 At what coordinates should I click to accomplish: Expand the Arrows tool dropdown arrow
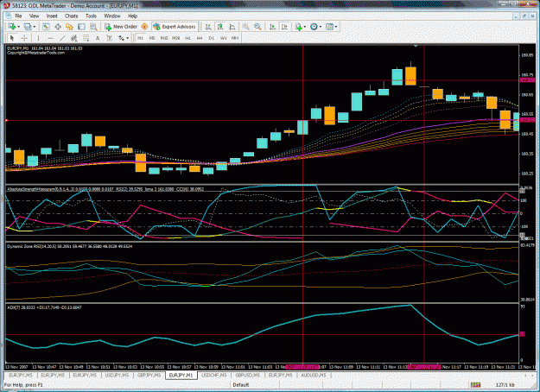coord(127,38)
